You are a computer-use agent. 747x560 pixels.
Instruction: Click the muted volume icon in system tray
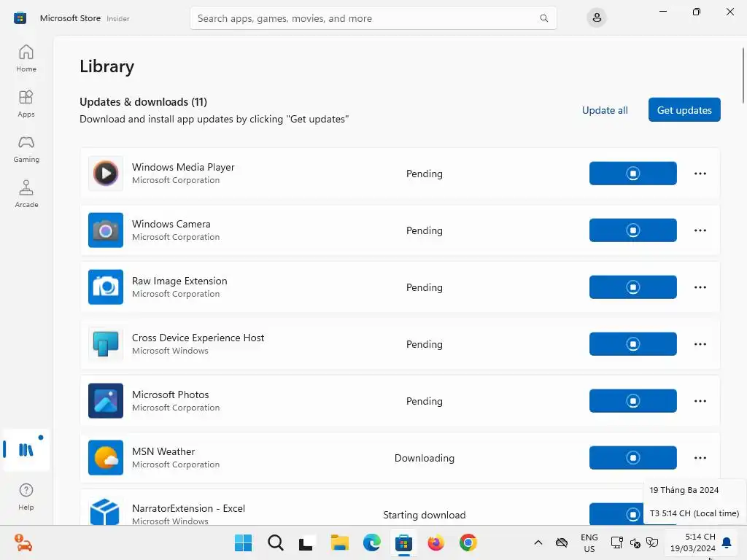pyautogui.click(x=635, y=542)
